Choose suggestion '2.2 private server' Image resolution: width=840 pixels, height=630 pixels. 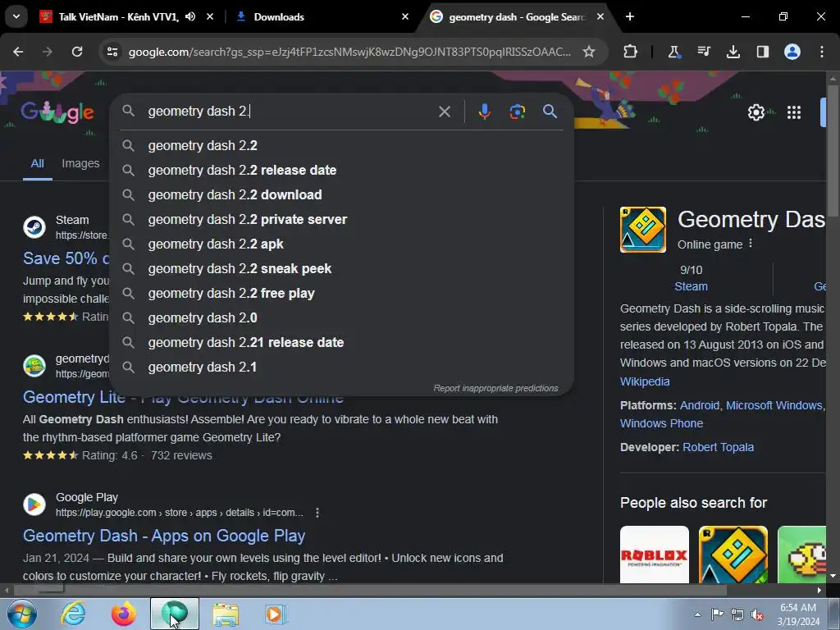[x=341, y=220]
